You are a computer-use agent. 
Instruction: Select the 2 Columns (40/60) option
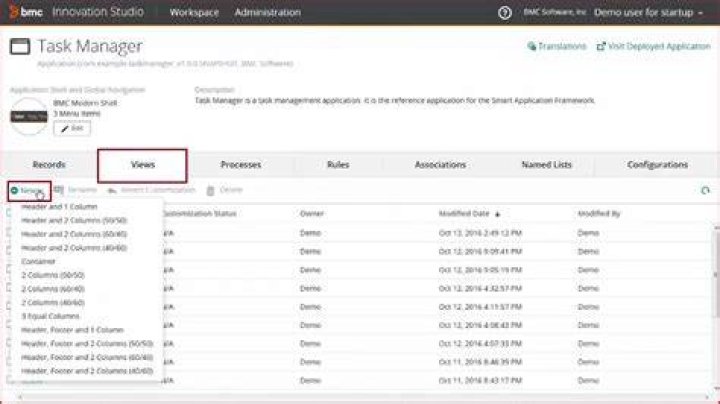53,303
